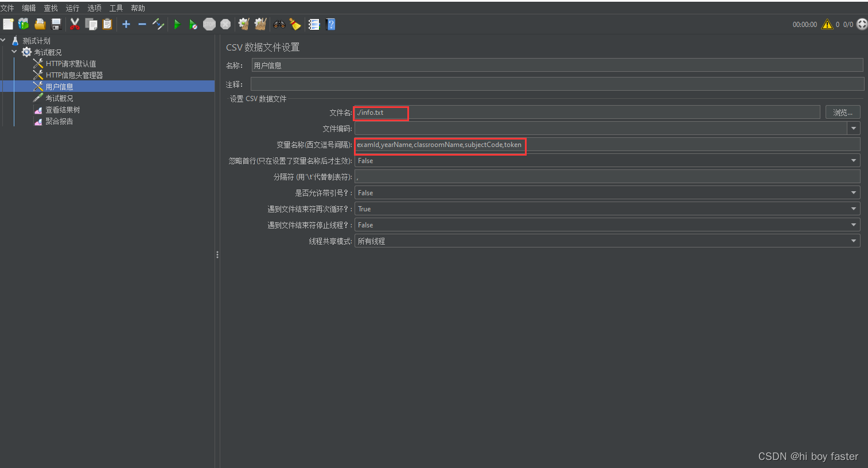Open a test plan file via folder icon
The image size is (868, 468).
pyautogui.click(x=40, y=24)
